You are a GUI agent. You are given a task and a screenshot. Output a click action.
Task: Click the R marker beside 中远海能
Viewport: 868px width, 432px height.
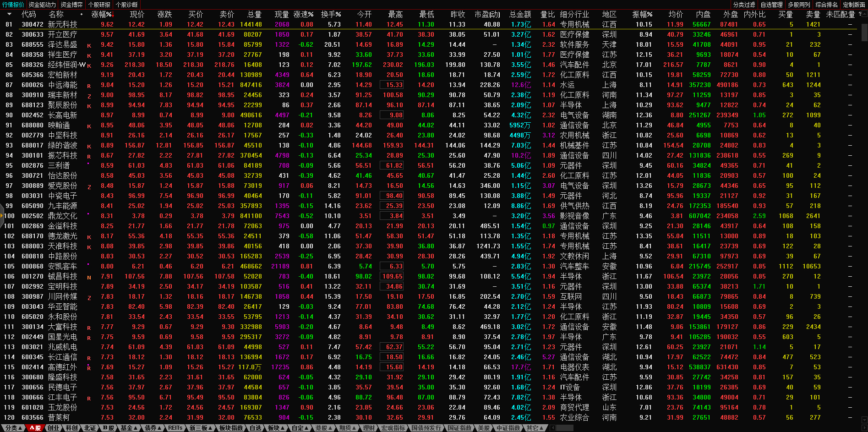pyautogui.click(x=89, y=86)
